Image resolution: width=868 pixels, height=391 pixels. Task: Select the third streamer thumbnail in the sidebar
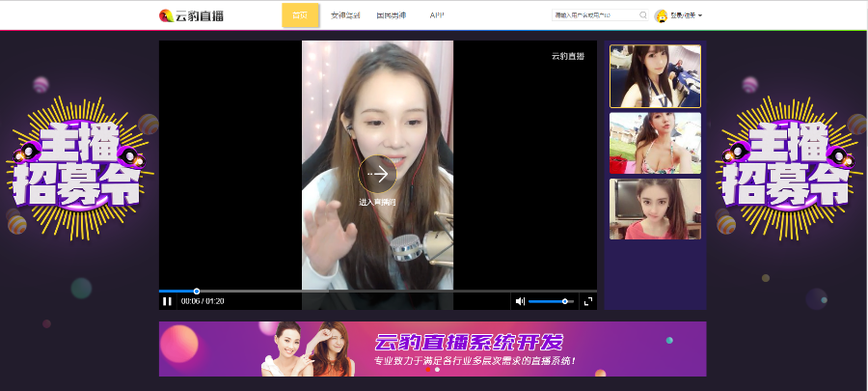click(655, 209)
